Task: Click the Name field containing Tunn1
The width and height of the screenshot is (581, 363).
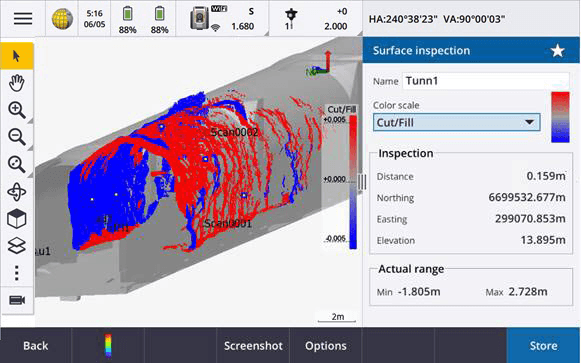Action: click(x=486, y=81)
